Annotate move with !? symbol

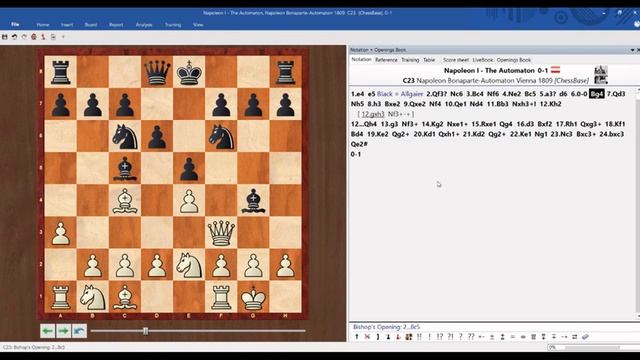tap(440, 337)
